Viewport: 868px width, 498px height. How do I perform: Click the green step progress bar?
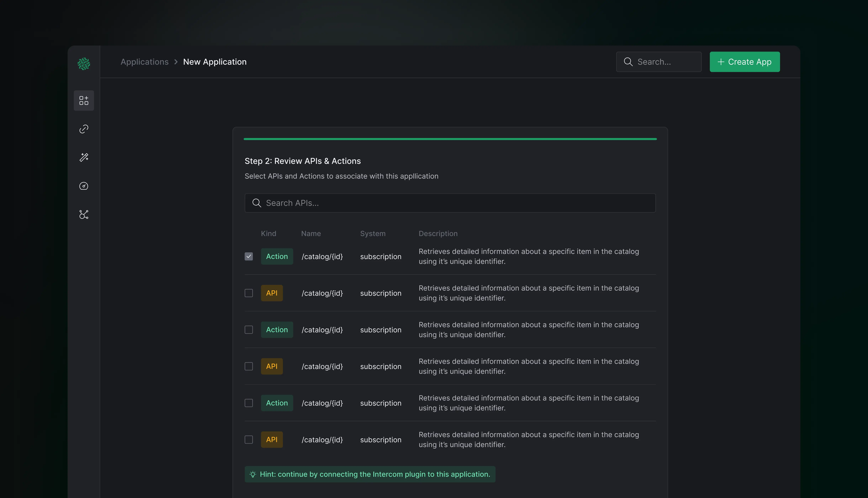[x=450, y=139]
